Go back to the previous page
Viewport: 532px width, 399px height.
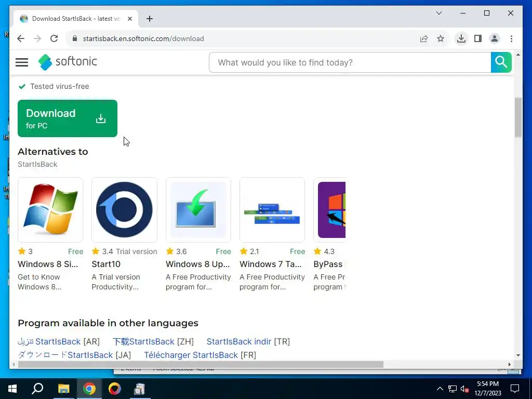(21, 38)
